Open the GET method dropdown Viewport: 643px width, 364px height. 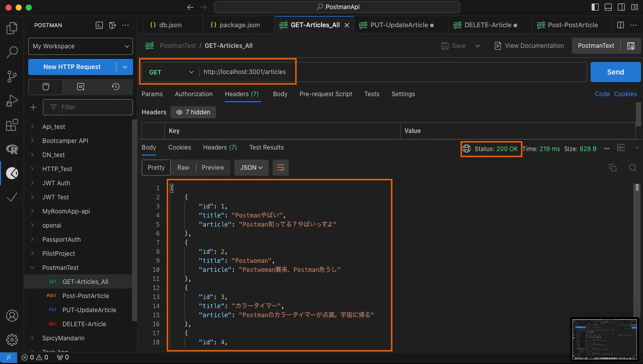point(170,72)
